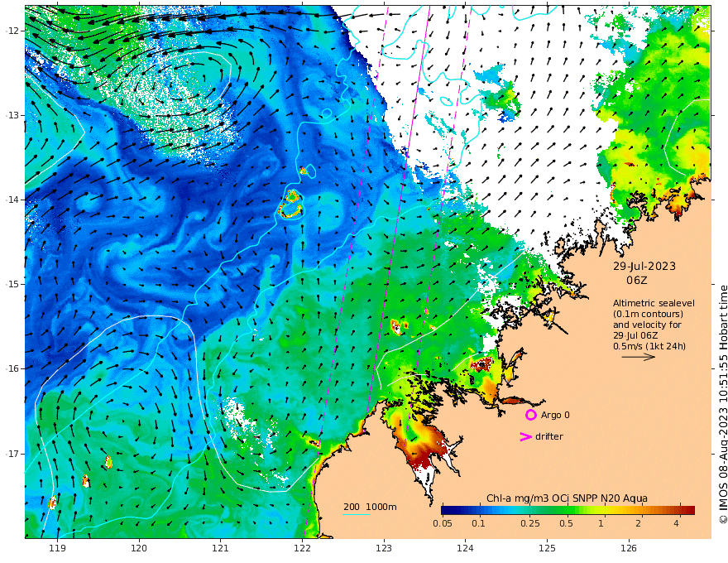Click the longitude axis label '121'
Viewport: 728px width, 563px height.
pos(221,549)
